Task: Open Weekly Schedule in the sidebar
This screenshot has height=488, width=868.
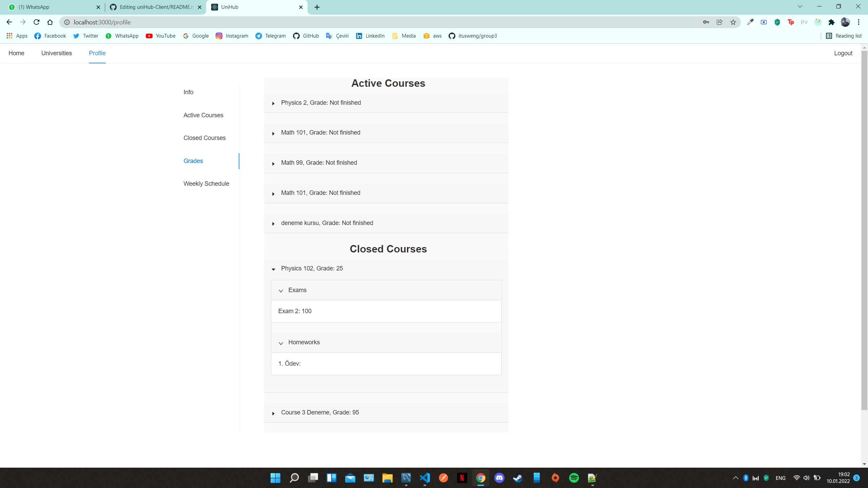Action: click(206, 183)
